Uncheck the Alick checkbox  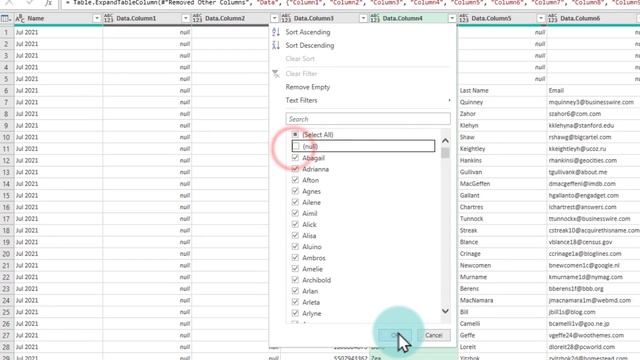click(295, 224)
